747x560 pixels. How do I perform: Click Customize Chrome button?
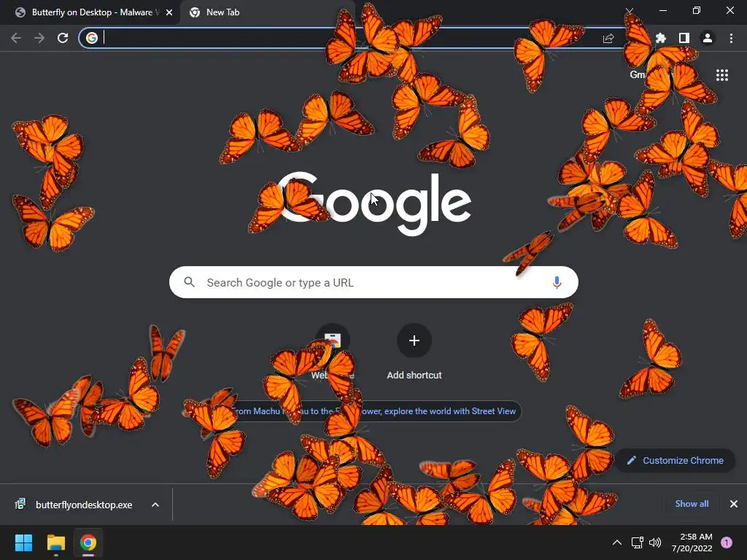675,461
